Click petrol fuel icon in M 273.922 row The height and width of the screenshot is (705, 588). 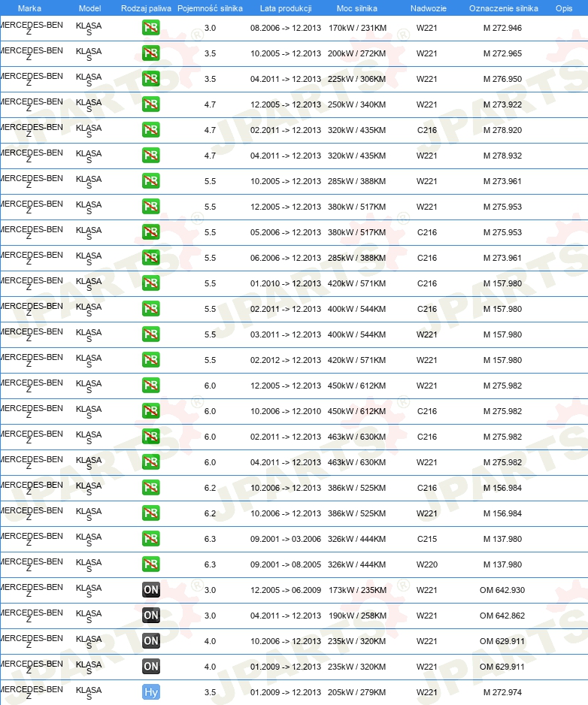coord(150,104)
